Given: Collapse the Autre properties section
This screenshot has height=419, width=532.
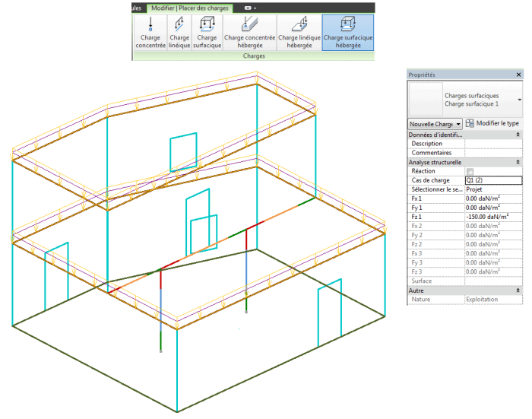Looking at the screenshot, I should coord(518,290).
